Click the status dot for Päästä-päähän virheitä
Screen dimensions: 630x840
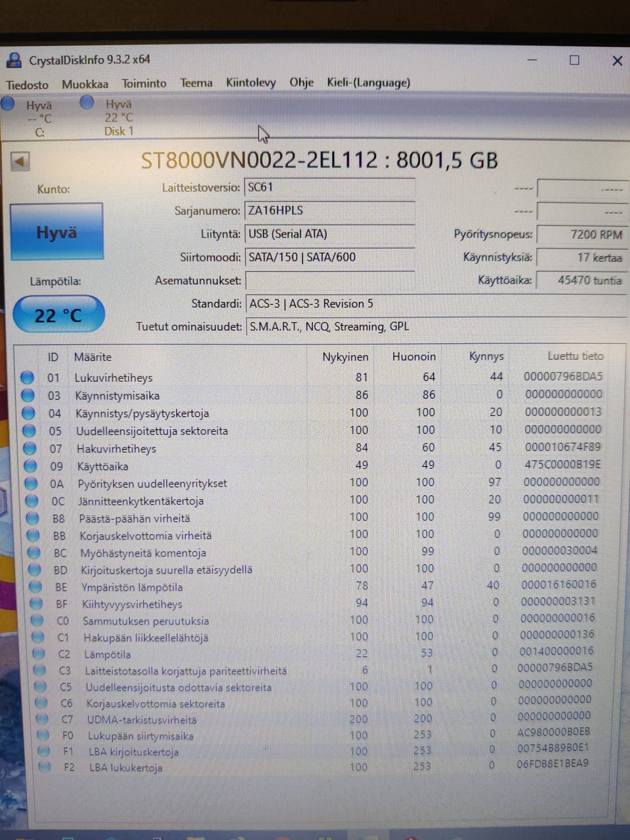point(32,518)
